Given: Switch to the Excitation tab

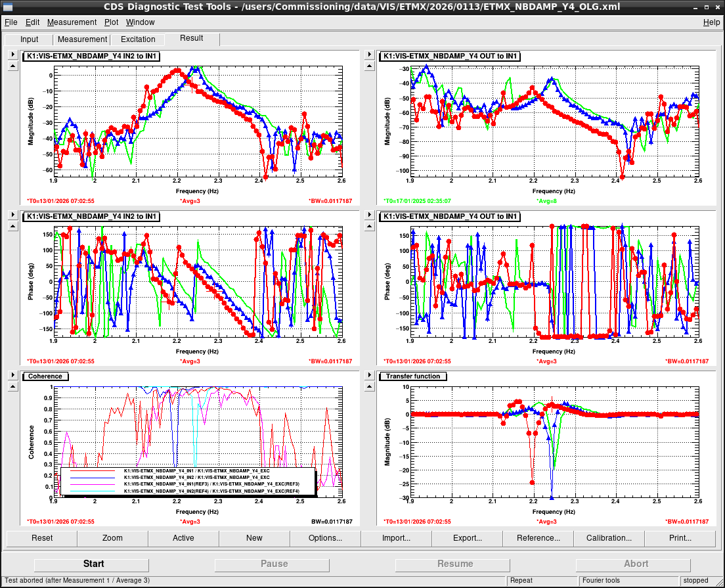Looking at the screenshot, I should [x=138, y=39].
